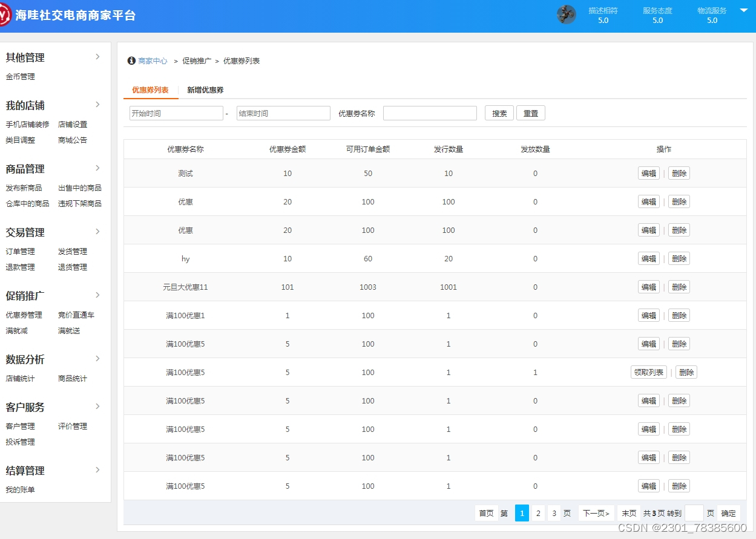Expand the 客户服务 section chevron
The width and height of the screenshot is (756, 539).
coord(97,407)
